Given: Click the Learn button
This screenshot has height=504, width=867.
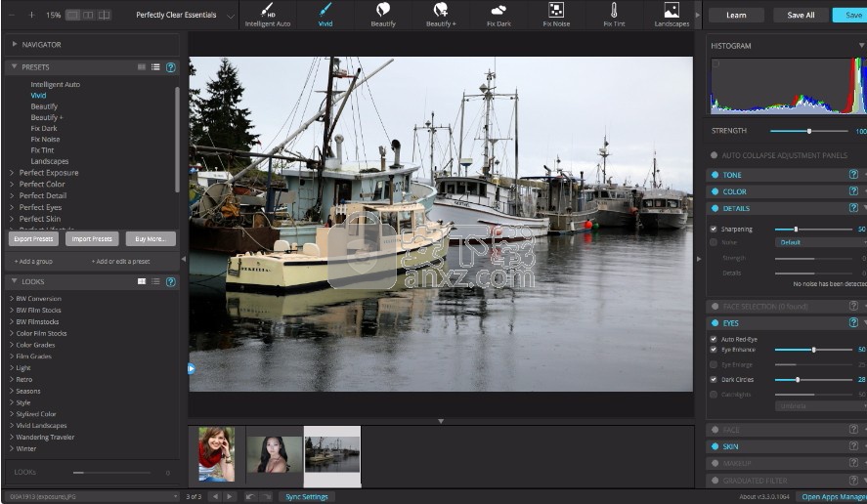Looking at the screenshot, I should point(736,15).
